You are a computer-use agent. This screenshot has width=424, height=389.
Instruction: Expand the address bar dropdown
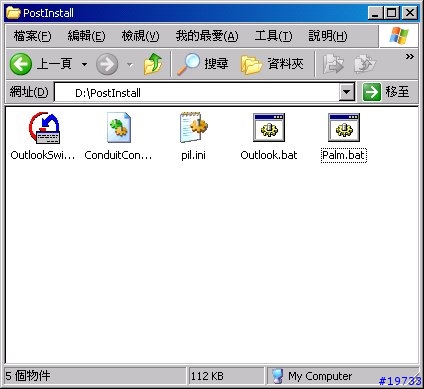tap(347, 92)
